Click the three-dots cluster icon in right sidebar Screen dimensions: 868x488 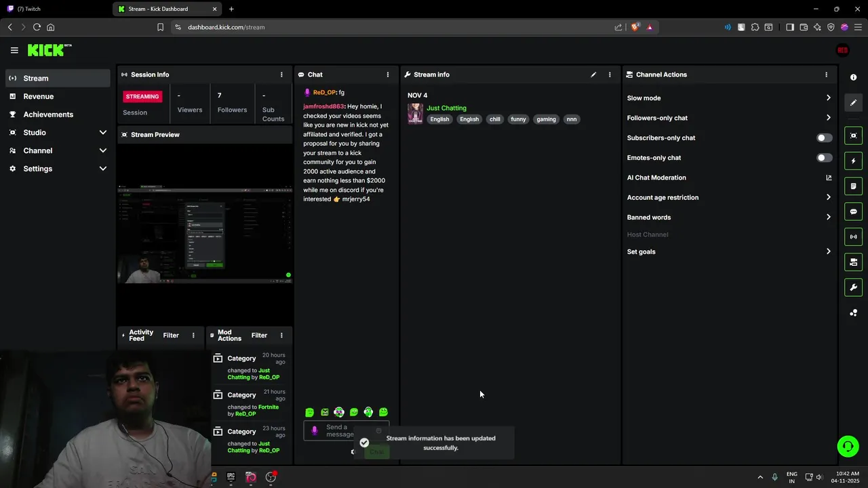[x=853, y=312]
